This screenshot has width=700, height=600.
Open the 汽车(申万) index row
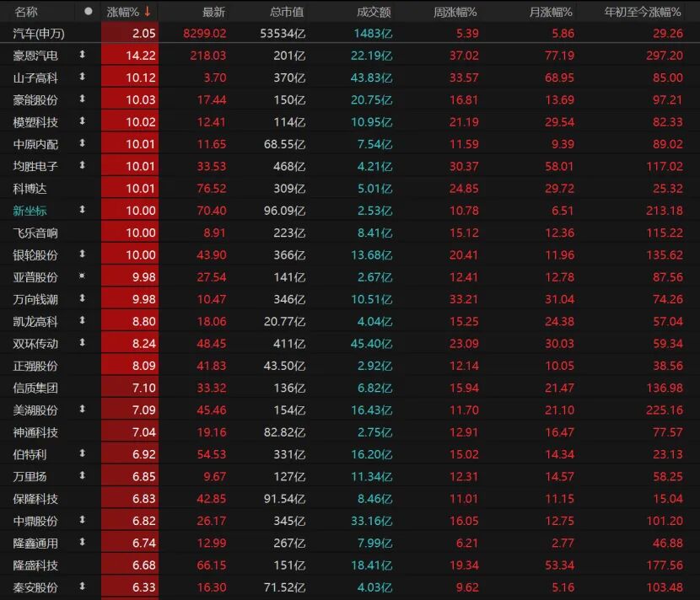tap(40, 33)
